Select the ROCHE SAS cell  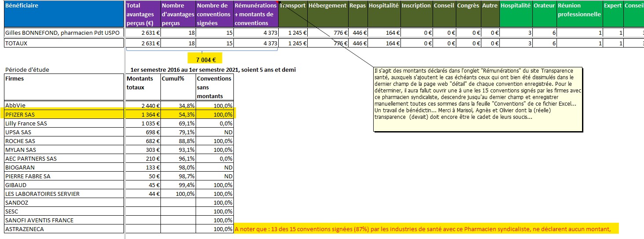point(64,141)
